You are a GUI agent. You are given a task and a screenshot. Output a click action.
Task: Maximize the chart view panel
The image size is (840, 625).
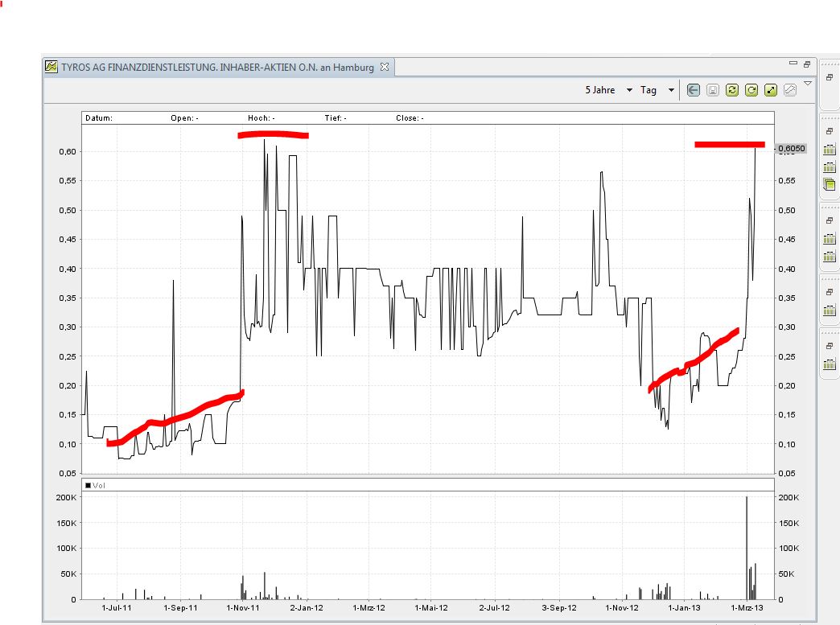[x=806, y=64]
